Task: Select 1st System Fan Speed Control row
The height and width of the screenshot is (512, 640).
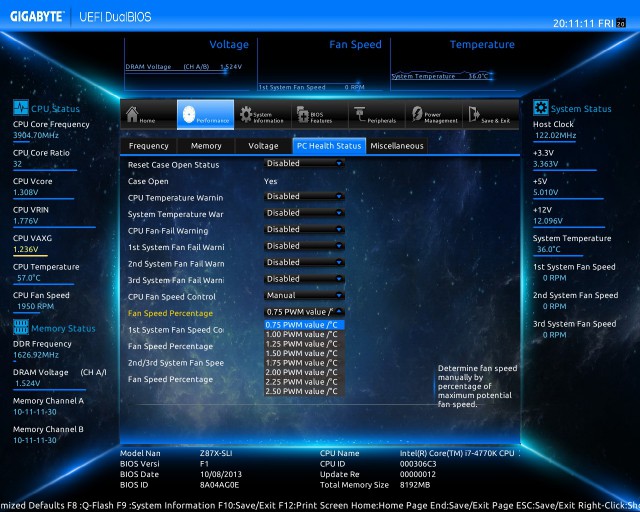Action: 176,330
